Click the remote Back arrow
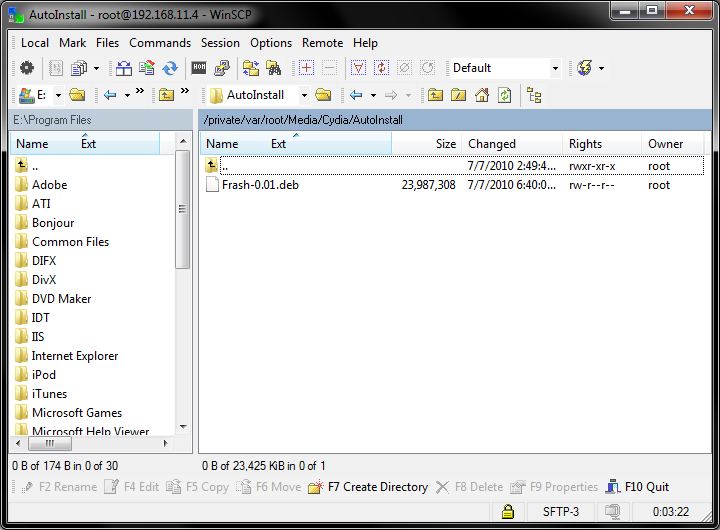This screenshot has width=720, height=530. 356,95
